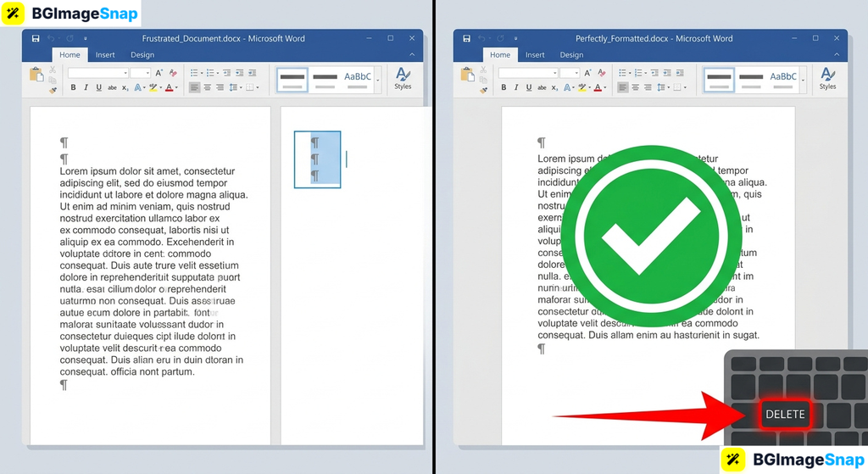Open Quick Access customize arrow in Frustrated_Document
This screenshot has width=868, height=474.
click(86, 38)
